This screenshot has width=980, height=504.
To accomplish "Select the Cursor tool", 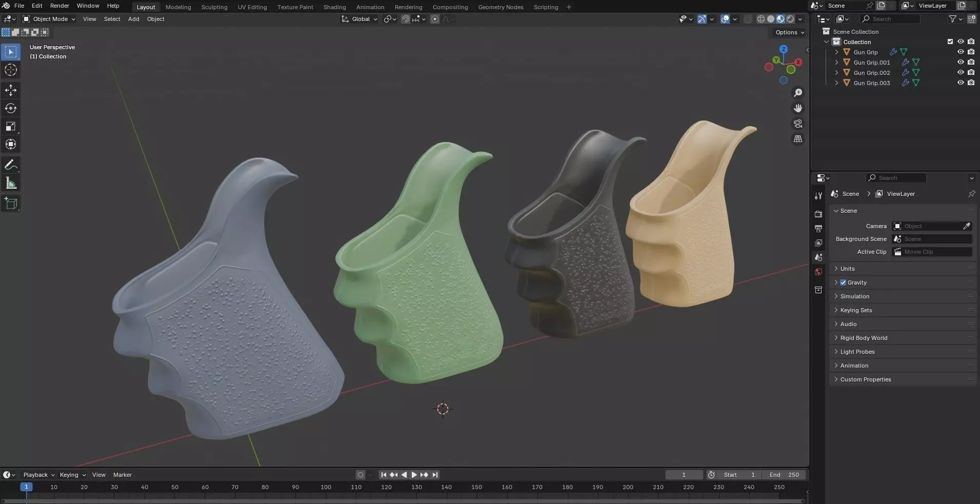I will click(x=11, y=70).
